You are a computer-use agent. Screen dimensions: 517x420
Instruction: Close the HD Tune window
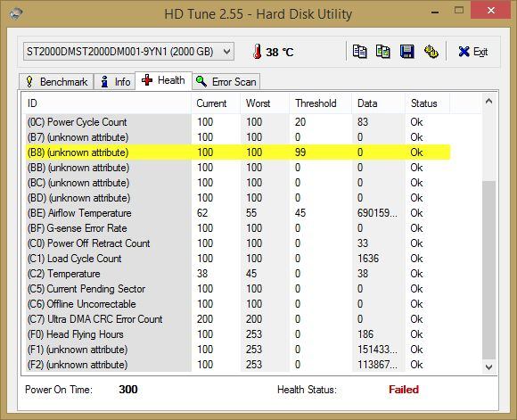[491, 11]
